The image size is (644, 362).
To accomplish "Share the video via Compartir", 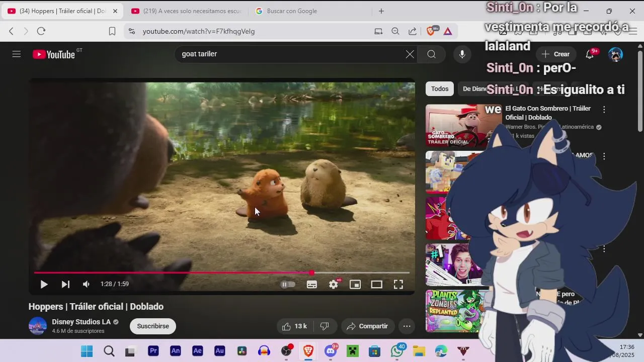I will click(367, 326).
